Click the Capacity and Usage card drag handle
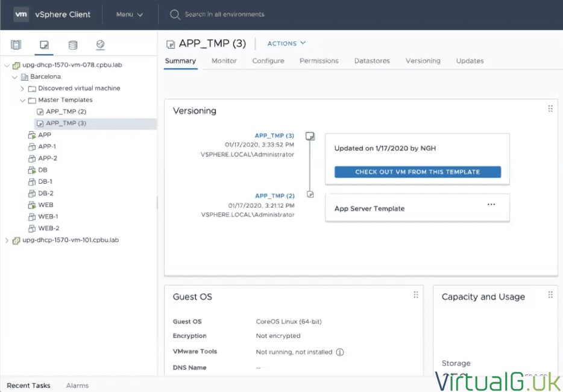This screenshot has width=563, height=392. [x=550, y=295]
